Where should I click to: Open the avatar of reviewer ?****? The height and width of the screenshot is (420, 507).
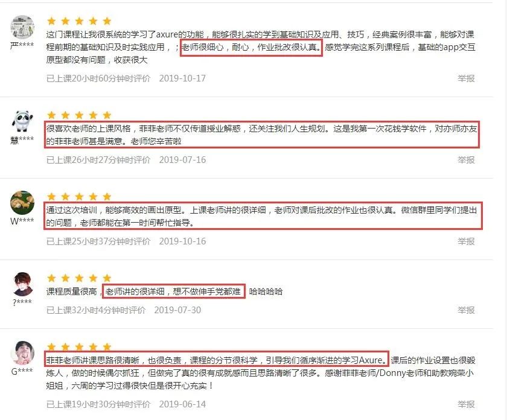(22, 284)
